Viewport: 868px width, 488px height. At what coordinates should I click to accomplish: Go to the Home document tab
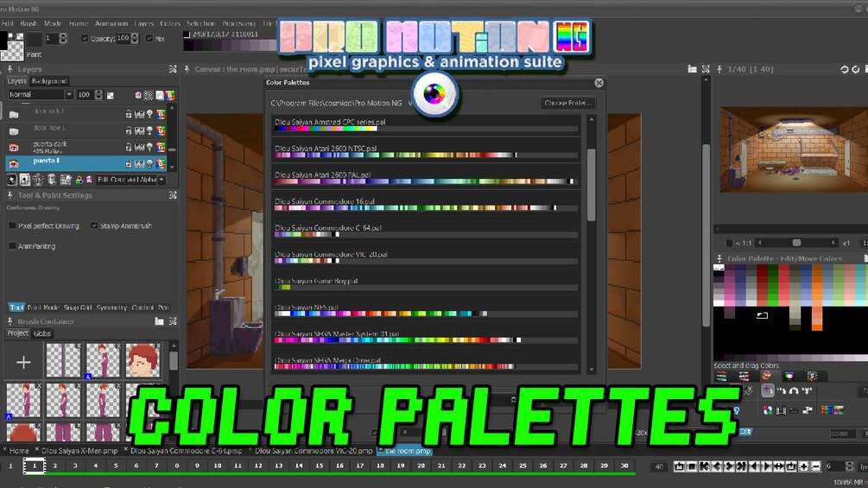pyautogui.click(x=19, y=451)
